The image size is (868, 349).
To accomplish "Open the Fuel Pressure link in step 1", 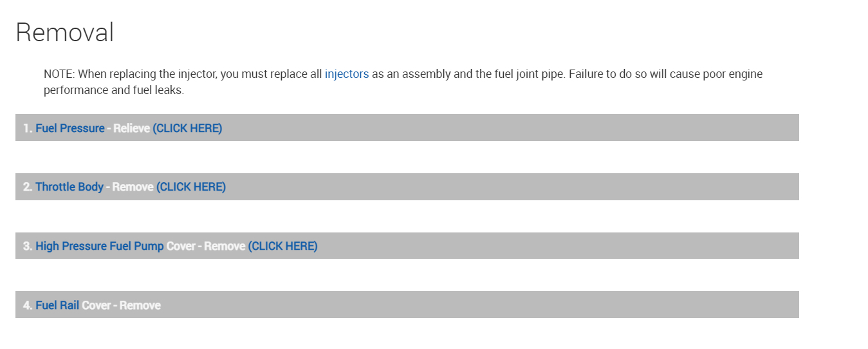I will coord(69,128).
